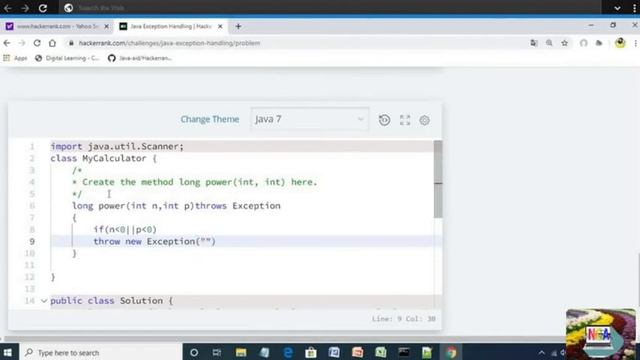Open File Explorer from taskbar

pos(241,352)
